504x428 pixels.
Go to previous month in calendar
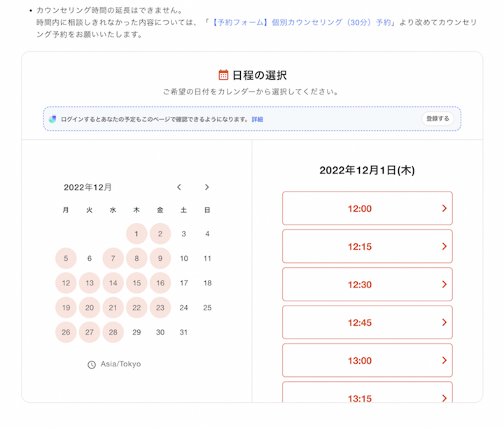coord(179,187)
